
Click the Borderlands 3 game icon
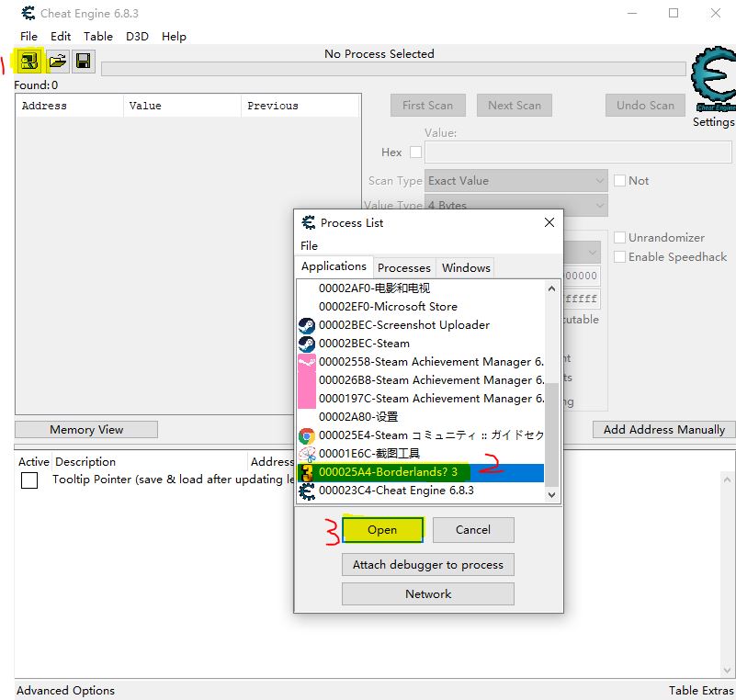(307, 472)
